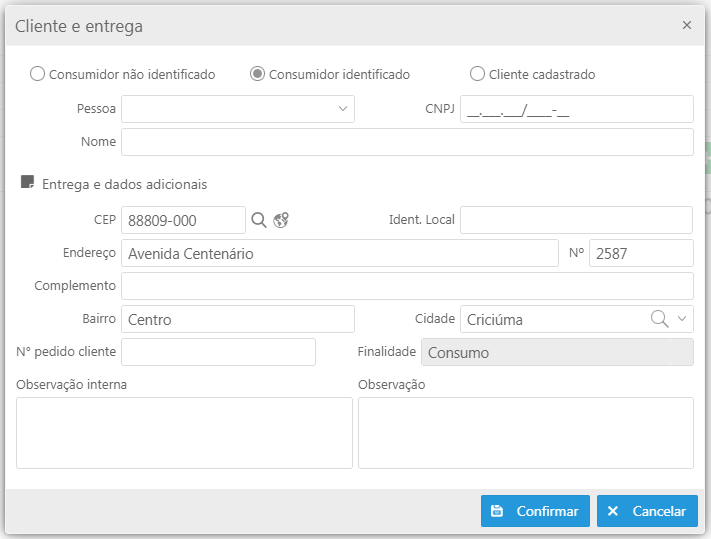Focus the Endereço field Avenida Centenário
The image size is (711, 539).
pyautogui.click(x=340, y=253)
